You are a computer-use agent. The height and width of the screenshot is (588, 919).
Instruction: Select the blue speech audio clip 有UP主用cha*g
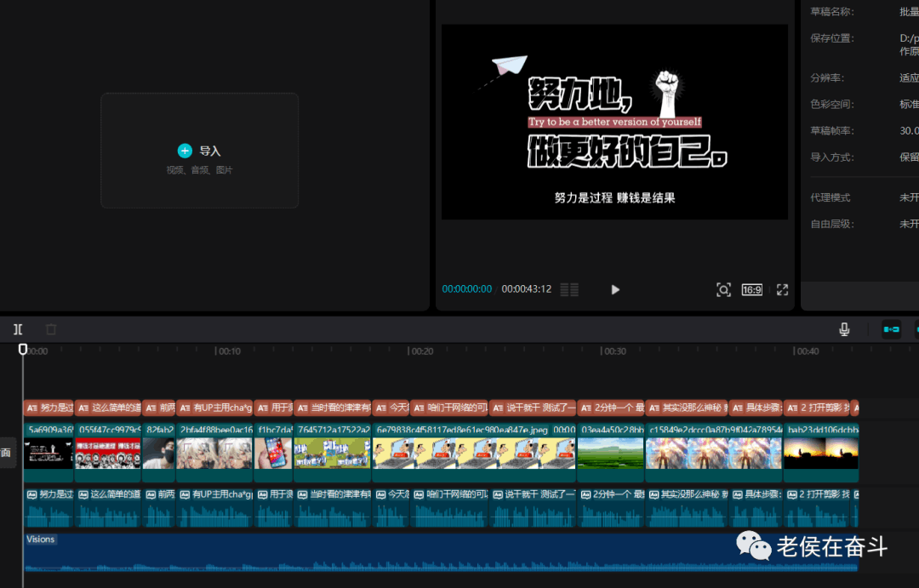(x=214, y=507)
